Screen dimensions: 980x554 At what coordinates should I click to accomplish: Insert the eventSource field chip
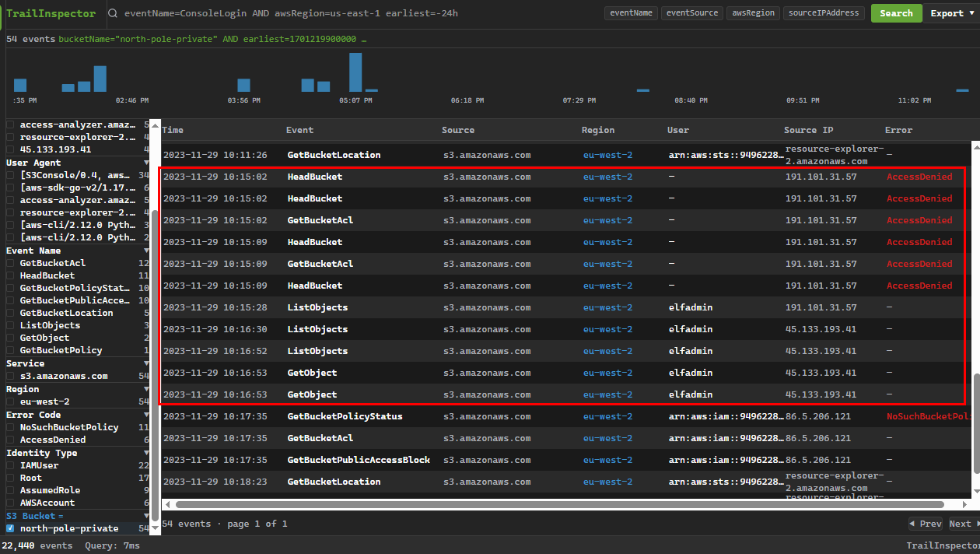[691, 13]
